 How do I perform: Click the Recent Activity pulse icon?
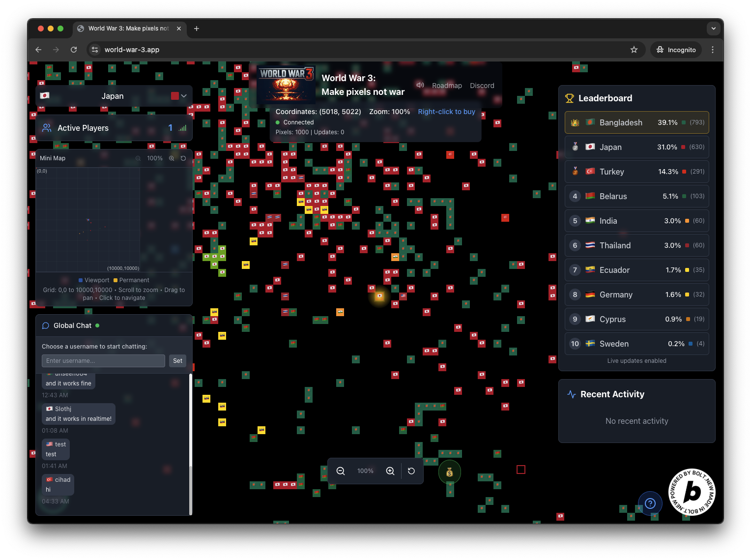point(572,394)
